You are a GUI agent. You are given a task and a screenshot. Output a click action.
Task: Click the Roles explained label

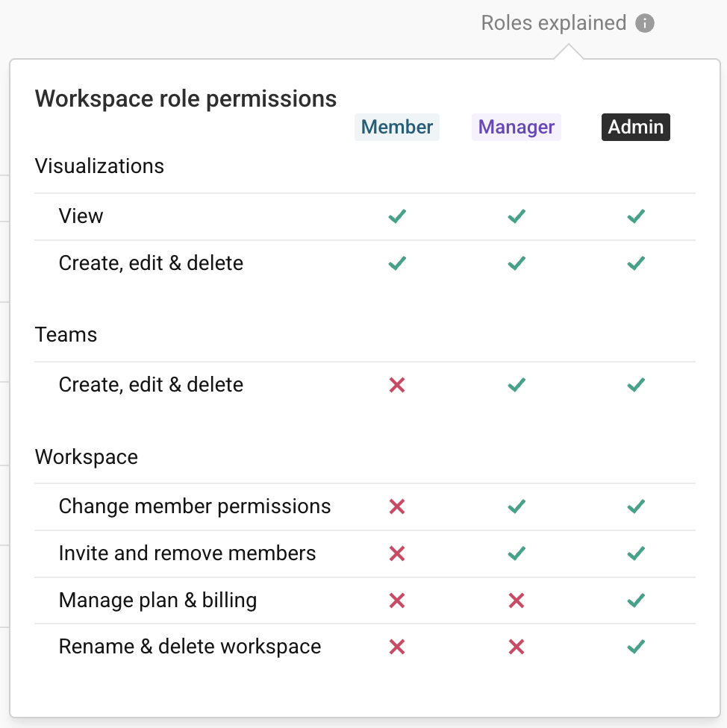[x=553, y=22]
